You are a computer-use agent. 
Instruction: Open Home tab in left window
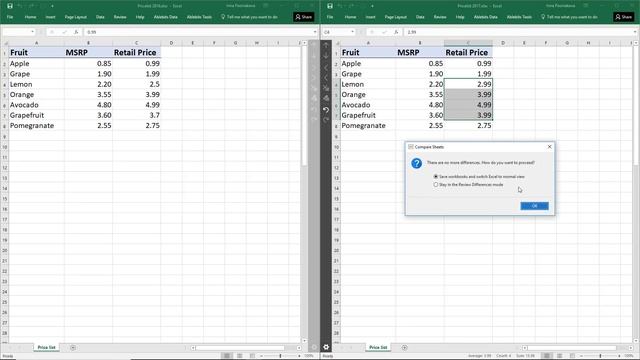[30, 17]
